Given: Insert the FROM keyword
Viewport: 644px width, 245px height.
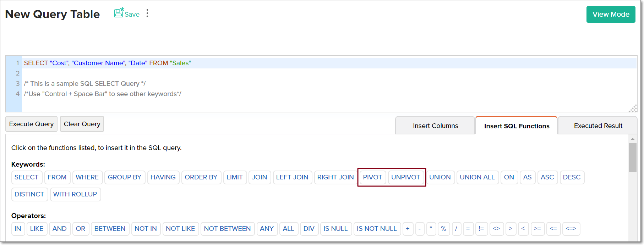Looking at the screenshot, I should (57, 177).
